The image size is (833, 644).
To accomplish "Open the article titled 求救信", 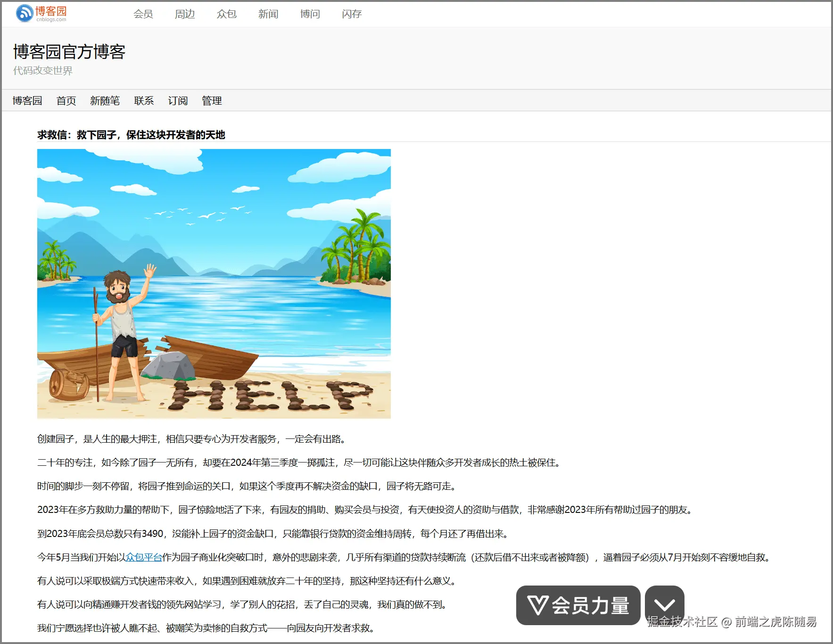I will [131, 135].
